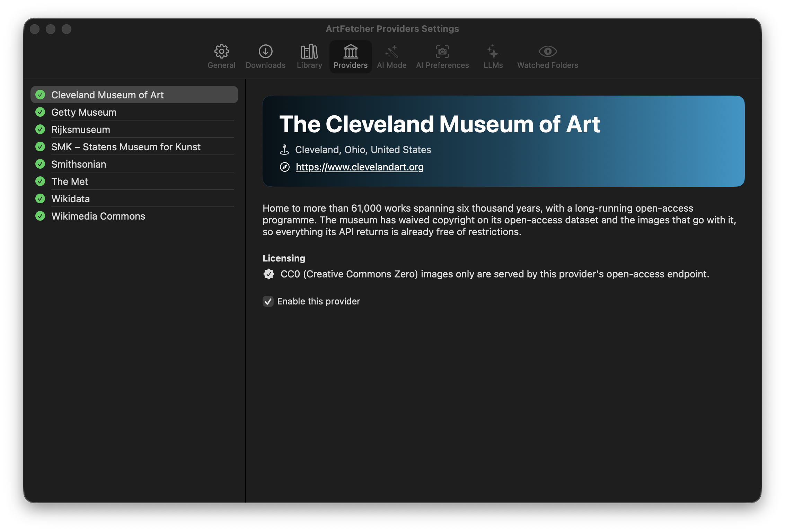This screenshot has width=785, height=532.
Task: Click green status check beside The Met
Action: (x=41, y=181)
